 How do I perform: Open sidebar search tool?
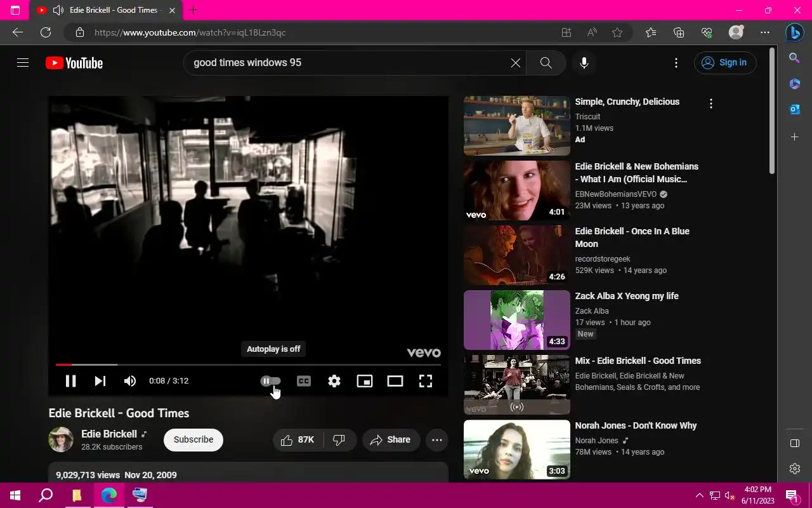(x=794, y=58)
